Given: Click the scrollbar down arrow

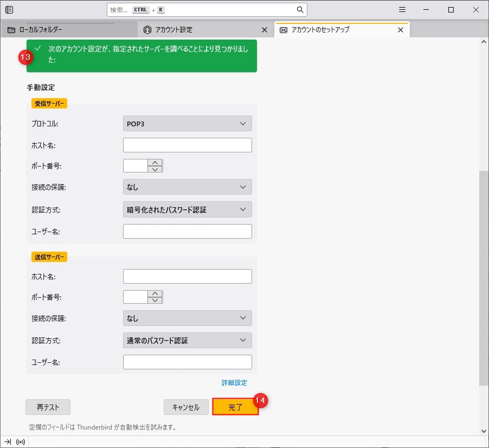Looking at the screenshot, I should 484,431.
